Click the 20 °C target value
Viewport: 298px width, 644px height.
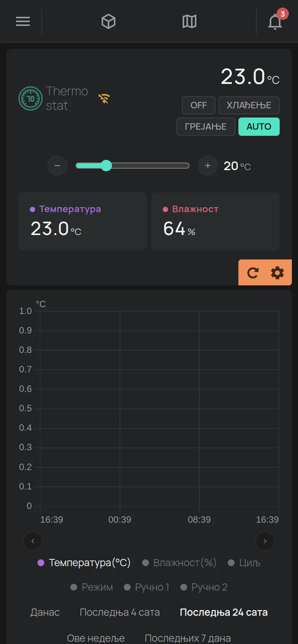[x=237, y=166]
